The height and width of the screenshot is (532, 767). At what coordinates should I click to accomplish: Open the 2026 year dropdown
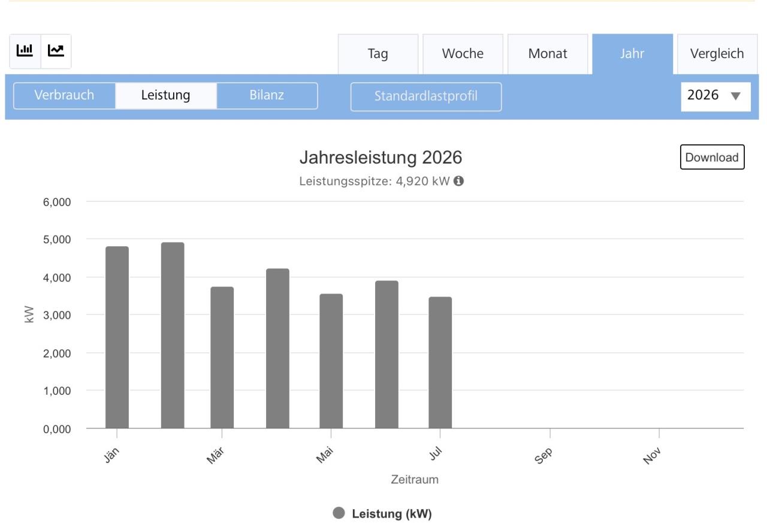click(x=715, y=96)
